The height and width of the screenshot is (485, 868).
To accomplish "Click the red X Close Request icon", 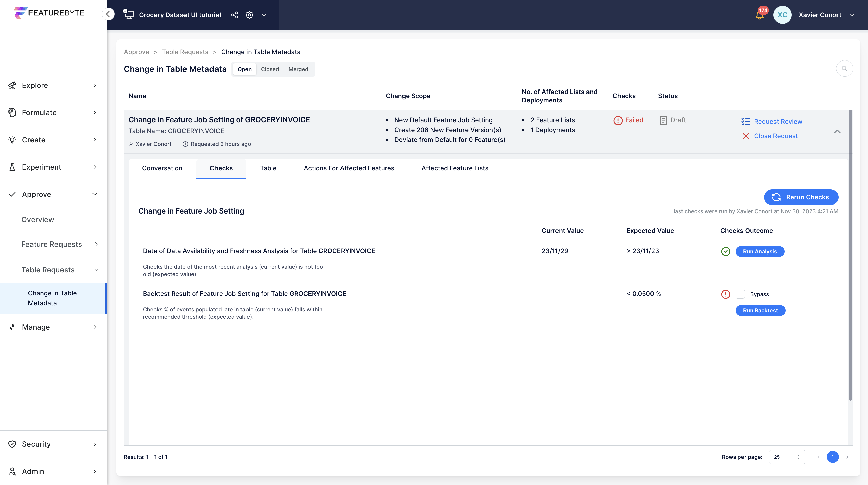I will click(746, 136).
